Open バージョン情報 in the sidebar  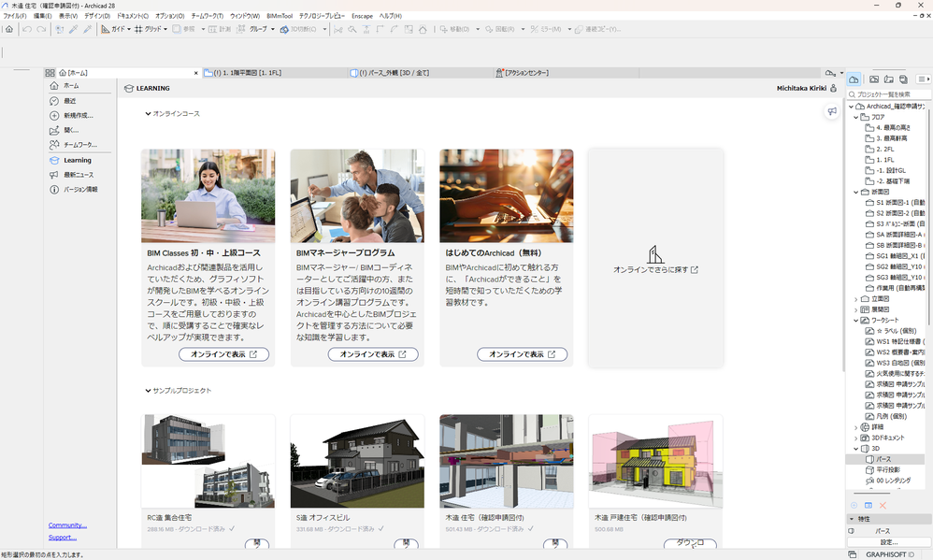click(x=79, y=189)
